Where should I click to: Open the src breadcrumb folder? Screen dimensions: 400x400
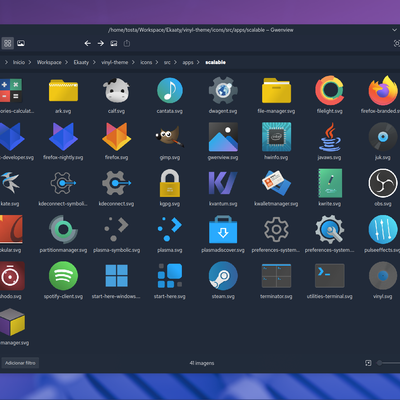(x=167, y=62)
